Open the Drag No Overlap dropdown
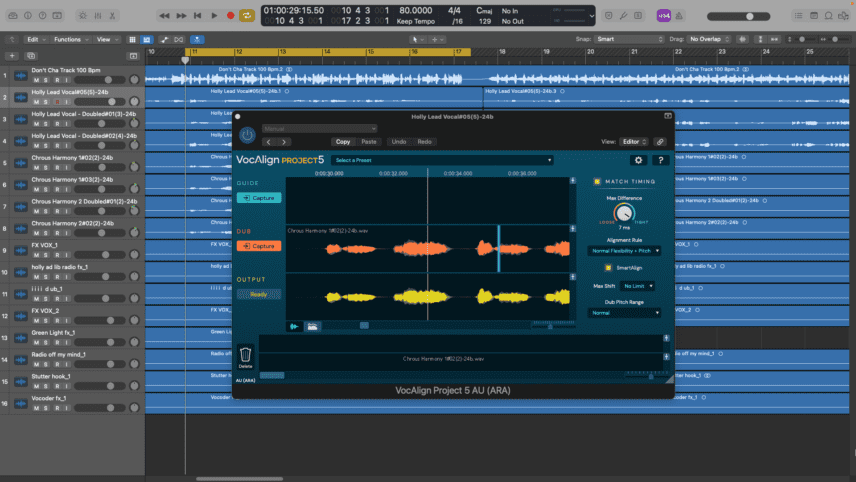Image resolution: width=856 pixels, height=482 pixels. [709, 39]
